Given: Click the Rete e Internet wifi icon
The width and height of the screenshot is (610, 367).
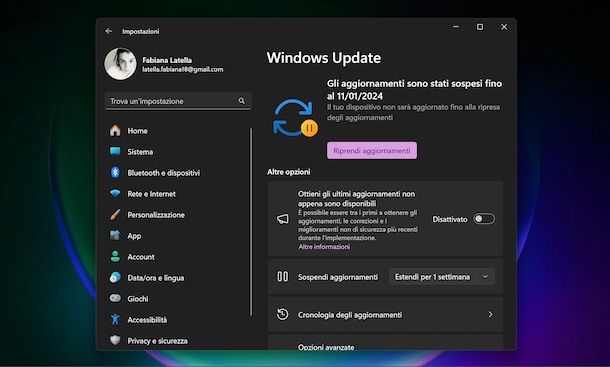Looking at the screenshot, I should [x=115, y=193].
